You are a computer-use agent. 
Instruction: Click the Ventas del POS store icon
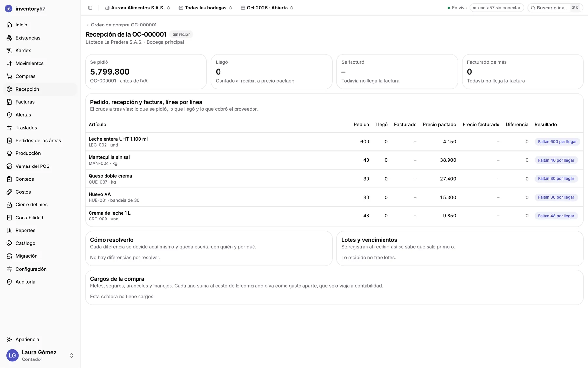click(x=9, y=166)
